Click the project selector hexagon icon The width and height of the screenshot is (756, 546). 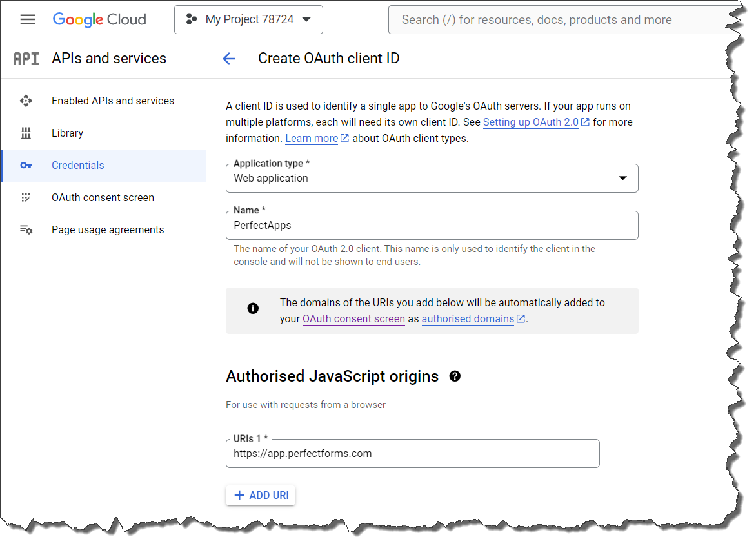tap(192, 19)
